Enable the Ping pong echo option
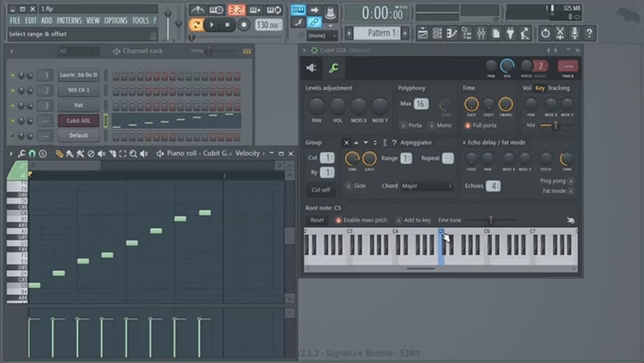The height and width of the screenshot is (363, 644). coord(571,181)
